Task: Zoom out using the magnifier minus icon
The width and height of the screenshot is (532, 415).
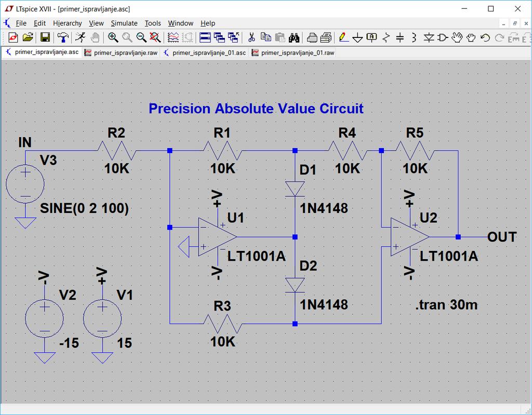Action: click(141, 37)
